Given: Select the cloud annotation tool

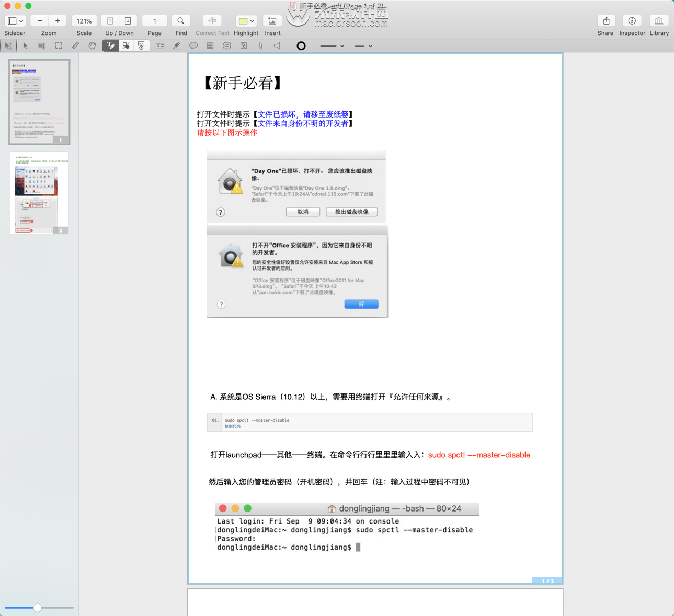Looking at the screenshot, I should pos(227,46).
